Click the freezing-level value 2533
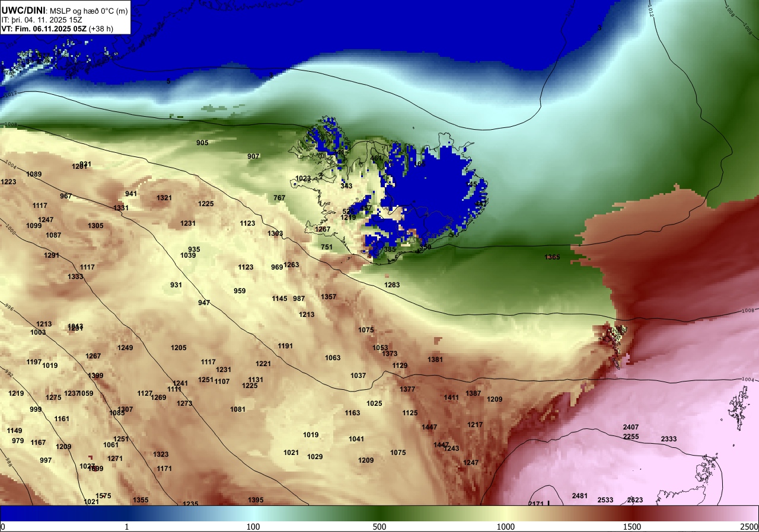Viewport: 759px width, 532px height. (x=605, y=500)
